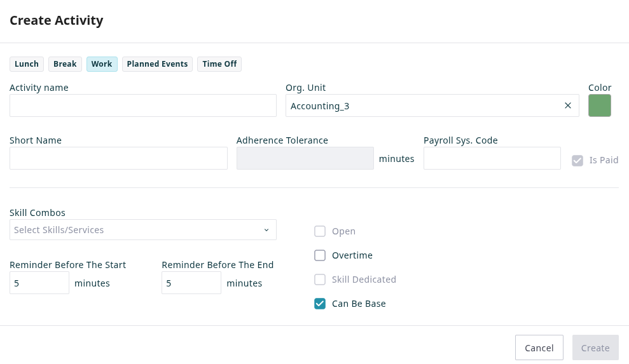Click the Create button
629x364 pixels.
[595, 347]
